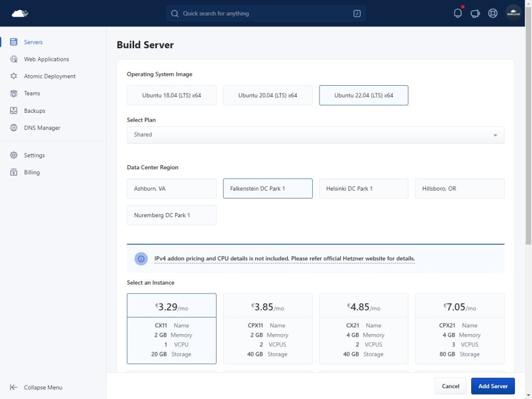Open the notifications bell icon

click(x=458, y=14)
